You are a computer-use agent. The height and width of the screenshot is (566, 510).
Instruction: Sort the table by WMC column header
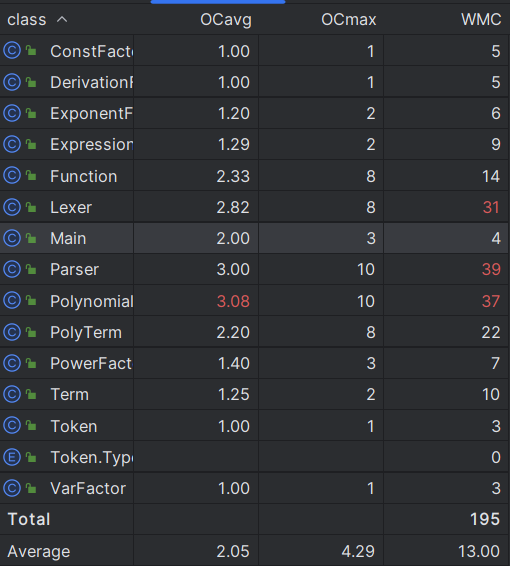pyautogui.click(x=481, y=19)
